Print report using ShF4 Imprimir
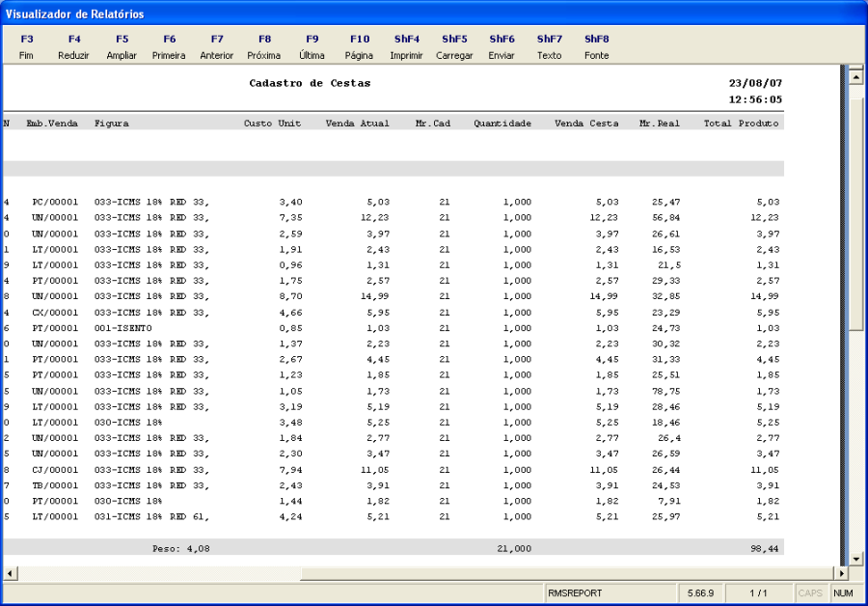 [x=406, y=46]
